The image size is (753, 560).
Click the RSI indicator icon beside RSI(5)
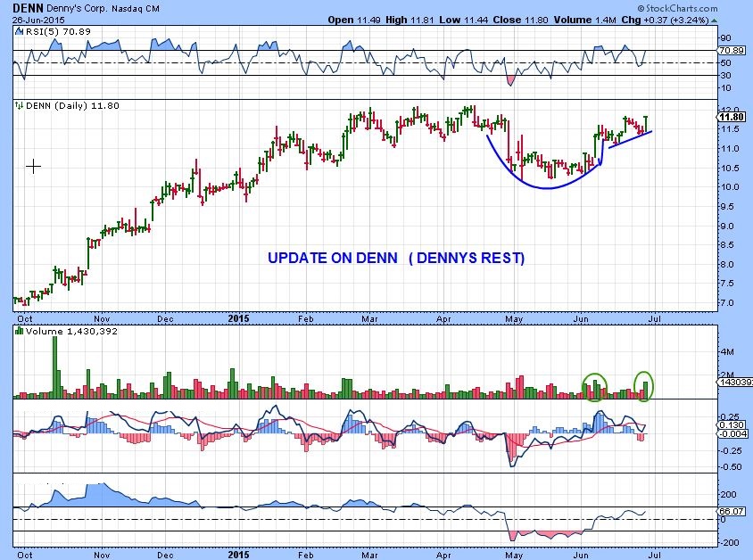point(20,32)
